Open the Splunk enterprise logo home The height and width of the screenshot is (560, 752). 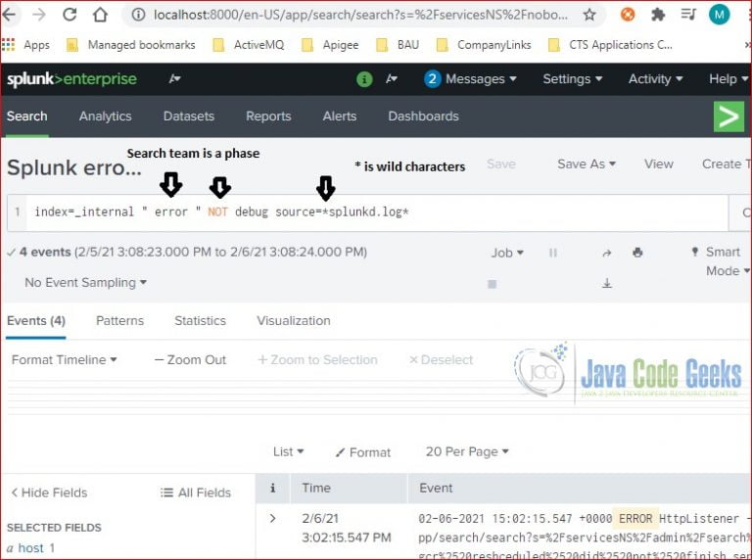click(71, 78)
